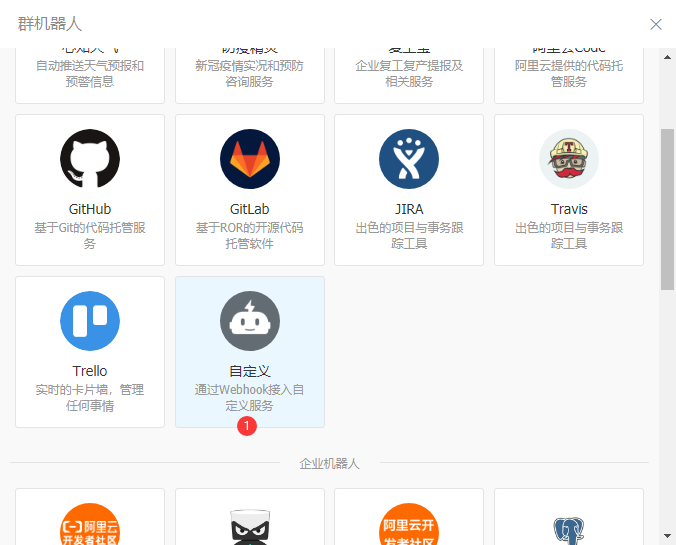Click the vertical scrollbar thumb

[667, 209]
